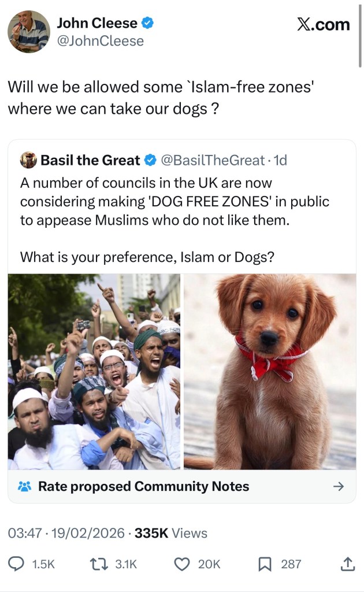364x592 pixels.
Task: Open the replies via the comment bubble icon
Action: coord(16,564)
